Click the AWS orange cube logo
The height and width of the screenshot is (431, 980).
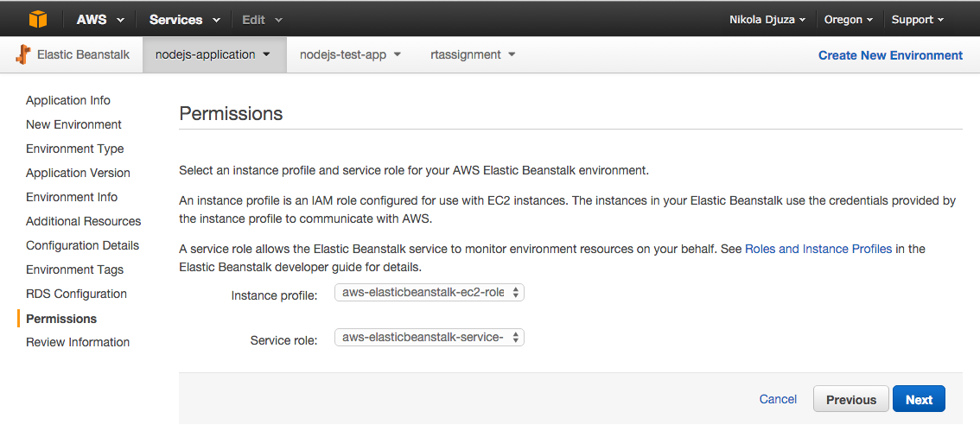(x=37, y=19)
